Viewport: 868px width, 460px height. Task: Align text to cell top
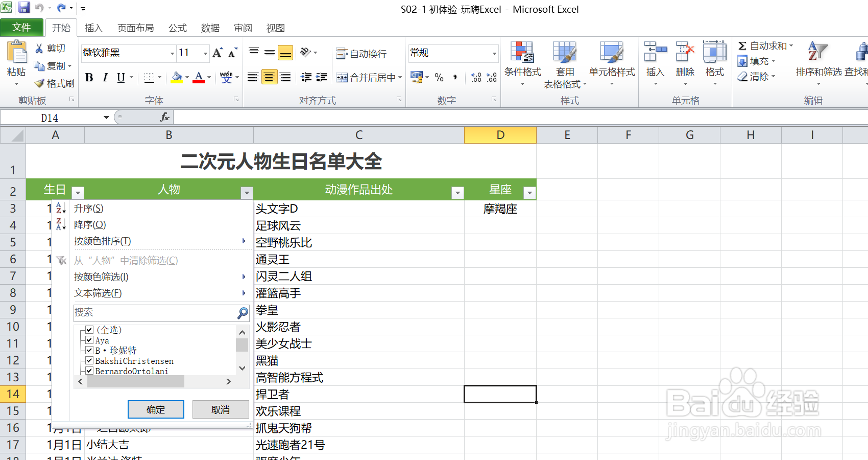click(x=254, y=52)
